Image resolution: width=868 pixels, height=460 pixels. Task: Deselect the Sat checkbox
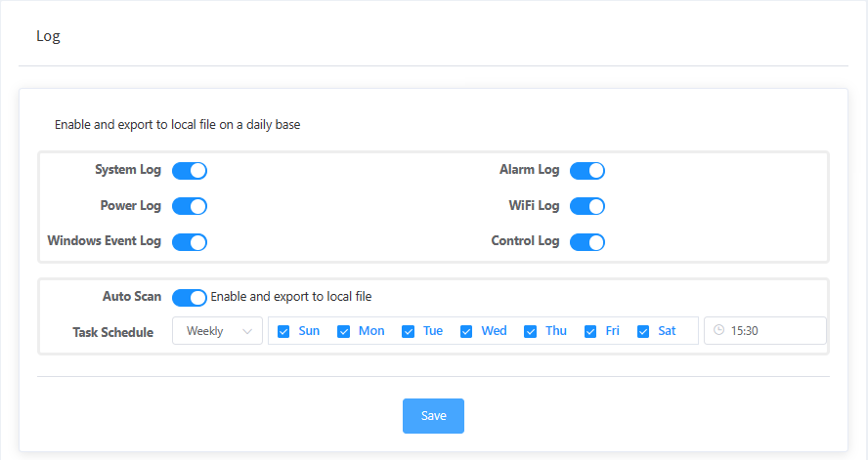643,331
